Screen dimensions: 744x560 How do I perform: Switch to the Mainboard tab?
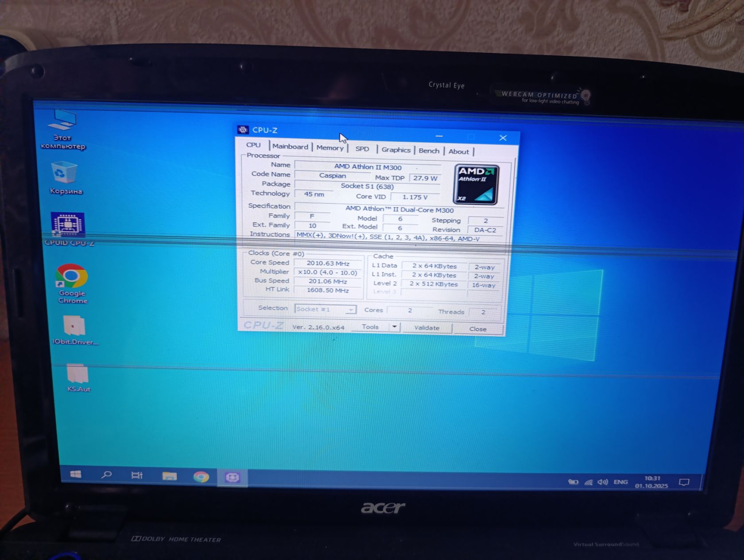point(290,147)
